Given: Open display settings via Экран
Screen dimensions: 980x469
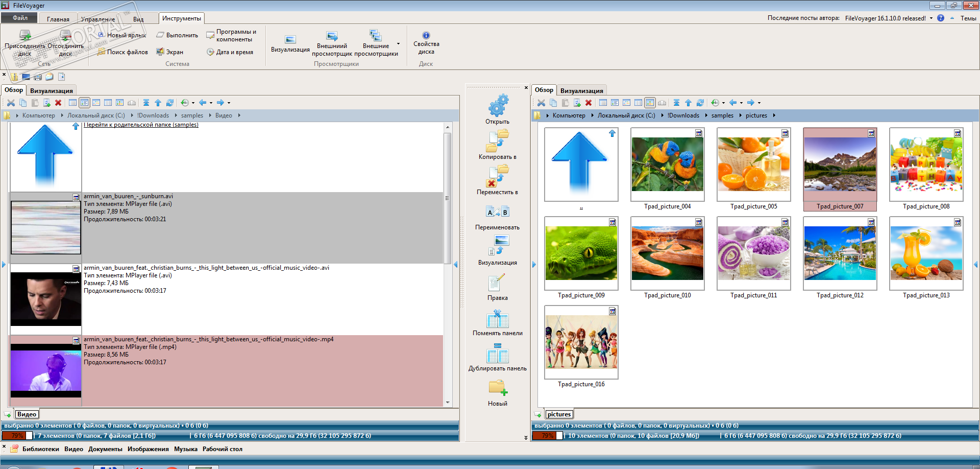Looking at the screenshot, I should pyautogui.click(x=170, y=52).
